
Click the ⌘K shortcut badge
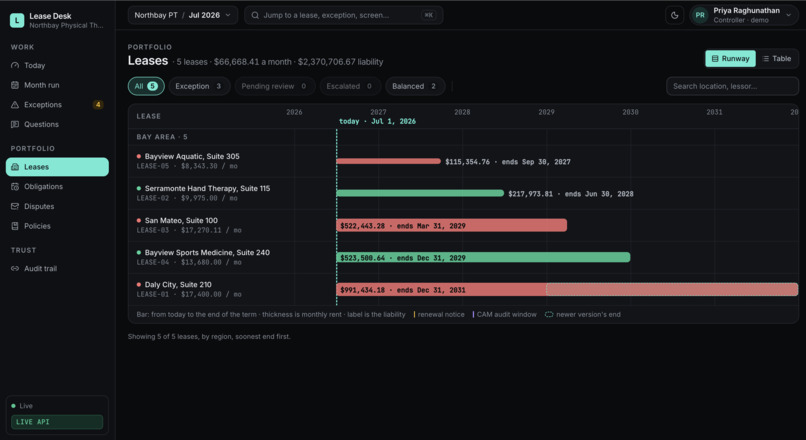(428, 15)
